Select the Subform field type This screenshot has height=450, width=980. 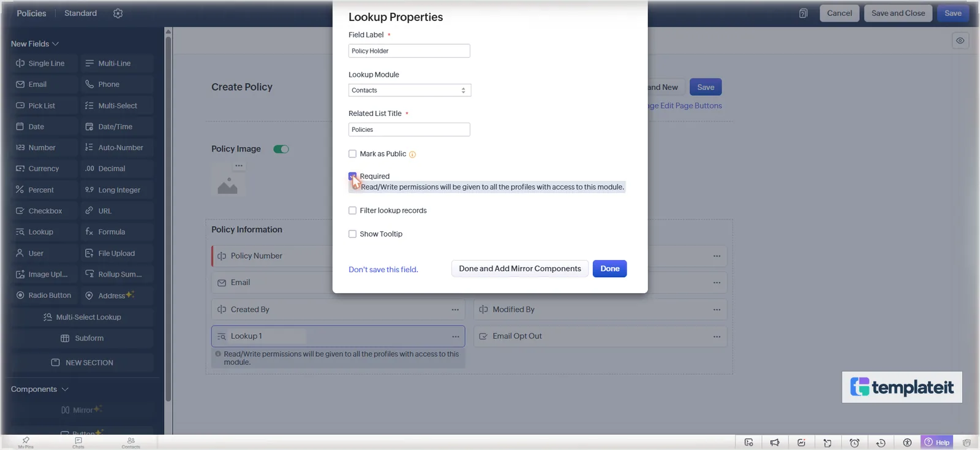click(x=82, y=338)
